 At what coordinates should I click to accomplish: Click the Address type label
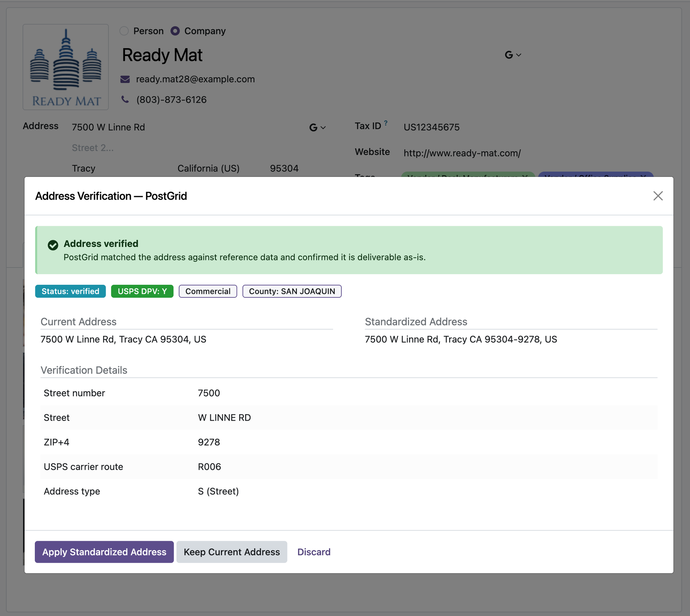[72, 491]
